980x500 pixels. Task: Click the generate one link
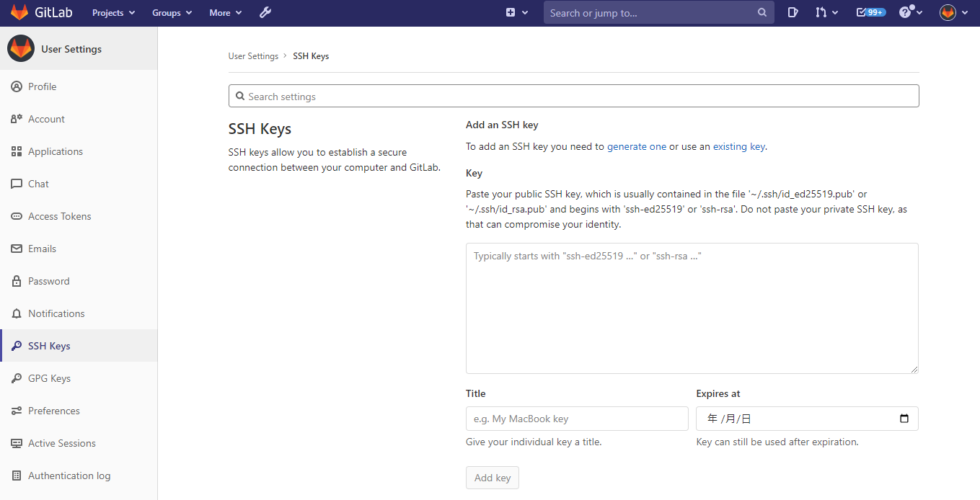(x=636, y=146)
